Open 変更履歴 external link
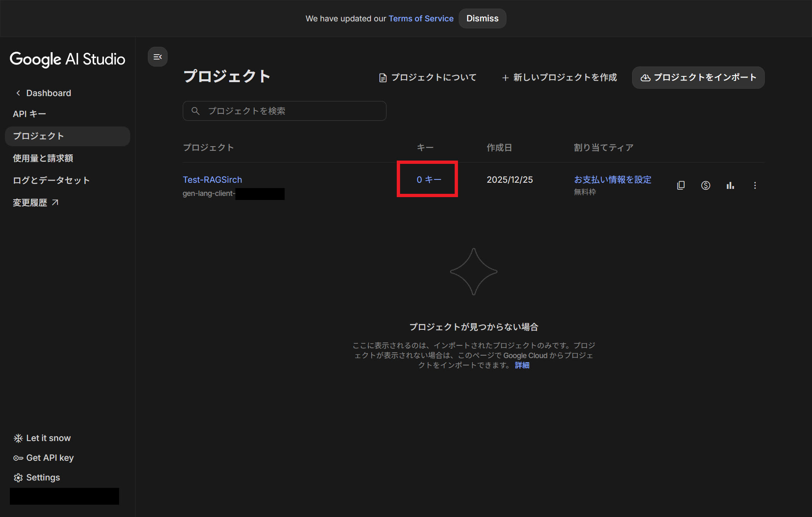This screenshot has width=812, height=517. [35, 203]
